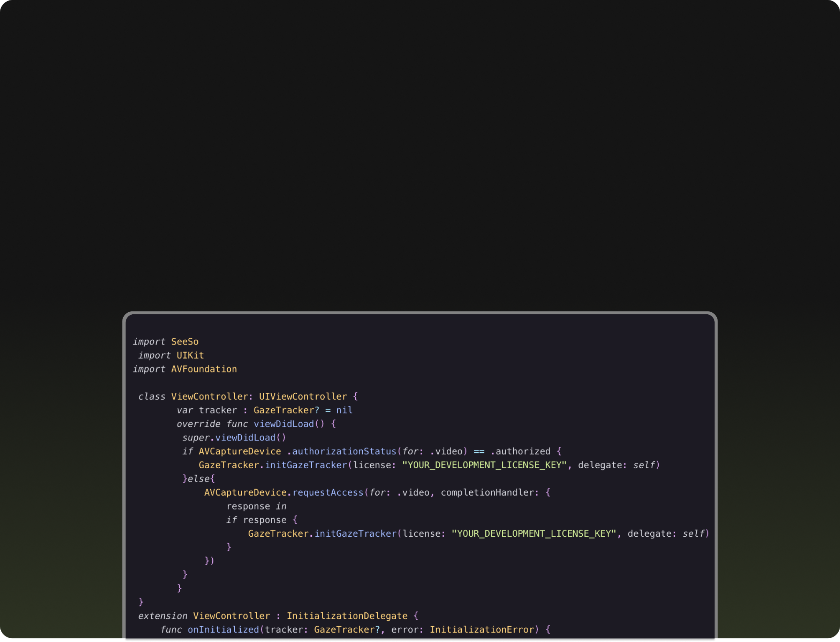The width and height of the screenshot is (840, 642).
Task: Click the 'if response' condition
Action: (x=256, y=520)
